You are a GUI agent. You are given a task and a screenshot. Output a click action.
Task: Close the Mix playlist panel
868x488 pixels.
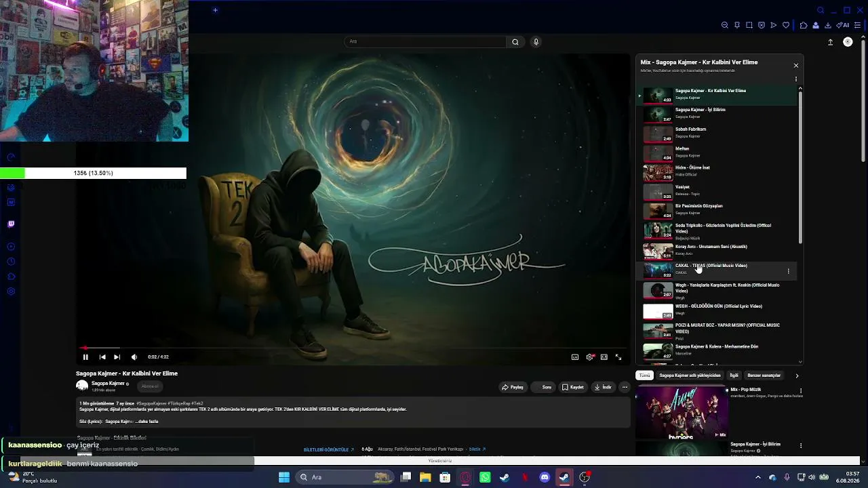[x=796, y=66]
